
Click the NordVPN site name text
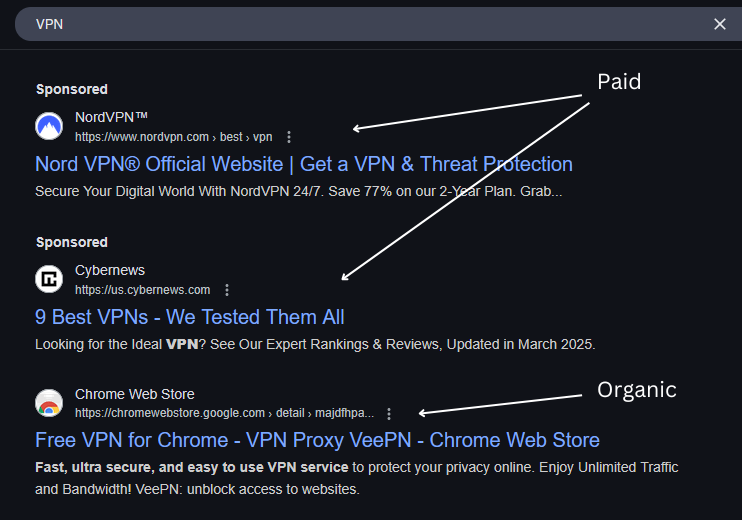111,117
